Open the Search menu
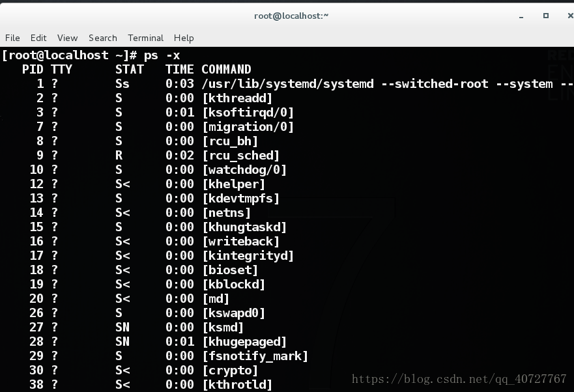This screenshot has height=392, width=574. point(103,38)
